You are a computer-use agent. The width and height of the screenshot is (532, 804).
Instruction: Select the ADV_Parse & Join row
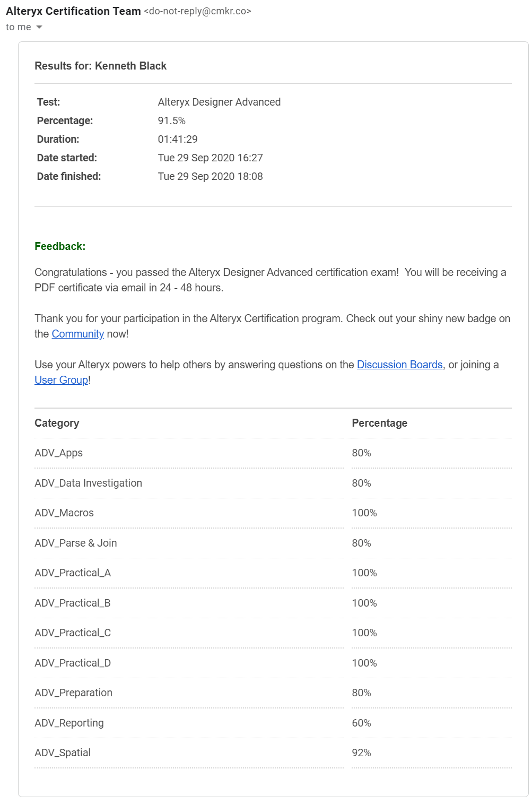click(x=76, y=543)
